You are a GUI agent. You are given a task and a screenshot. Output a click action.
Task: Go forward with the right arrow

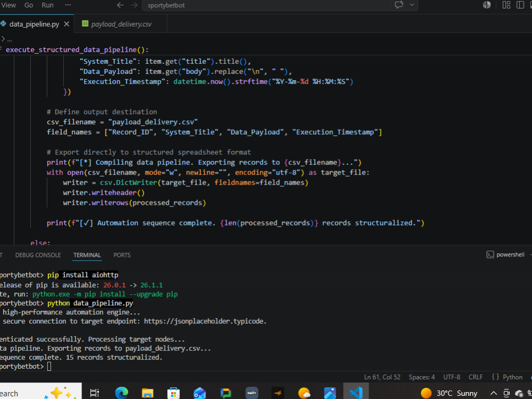pos(134,5)
